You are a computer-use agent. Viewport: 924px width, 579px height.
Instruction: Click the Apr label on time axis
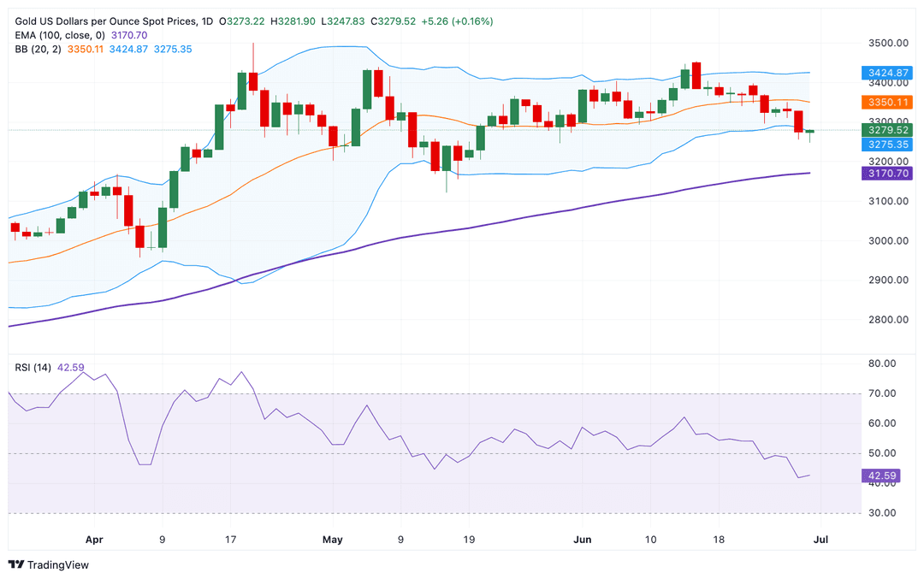coord(94,540)
